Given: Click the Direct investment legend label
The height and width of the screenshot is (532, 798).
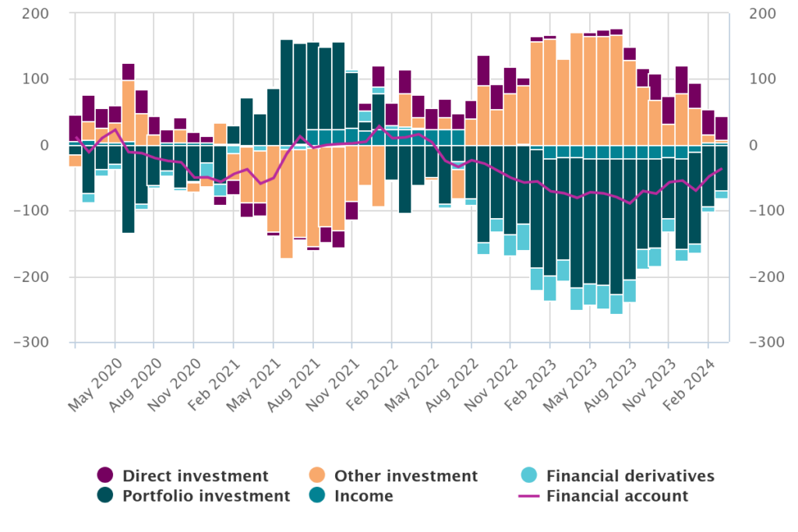Looking at the screenshot, I should point(195,476).
